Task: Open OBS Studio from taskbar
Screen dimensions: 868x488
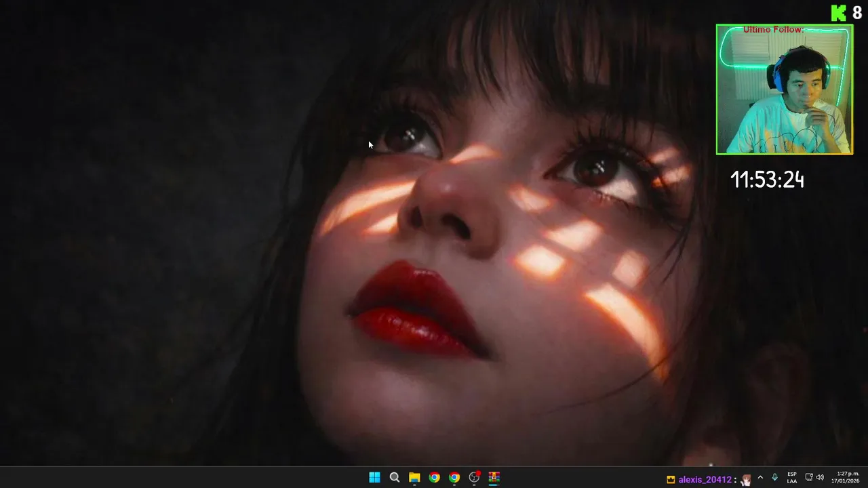Action: (x=475, y=478)
